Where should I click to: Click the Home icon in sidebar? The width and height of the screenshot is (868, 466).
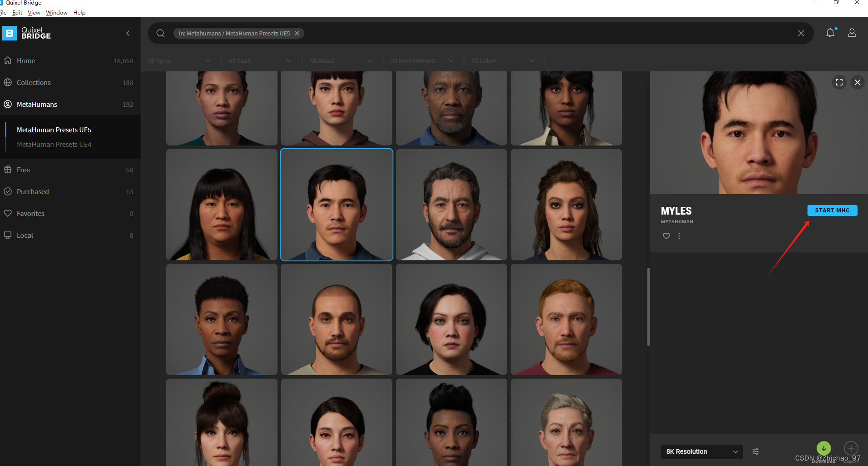click(8, 60)
